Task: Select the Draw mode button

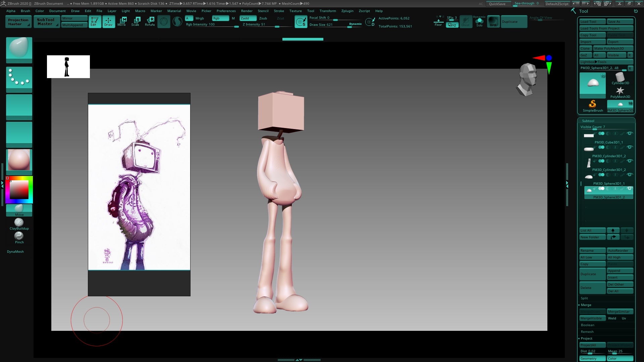Action: point(108,22)
